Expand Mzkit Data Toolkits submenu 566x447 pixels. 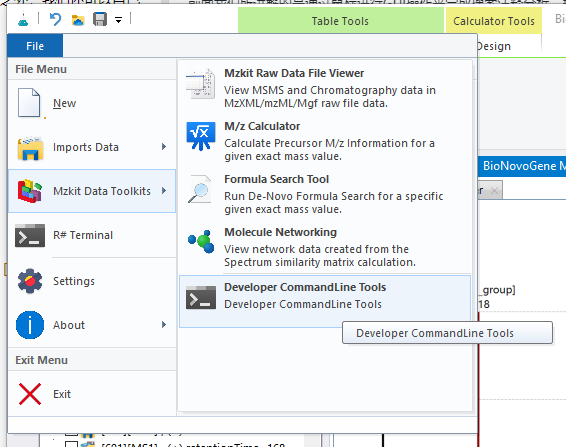(92, 191)
